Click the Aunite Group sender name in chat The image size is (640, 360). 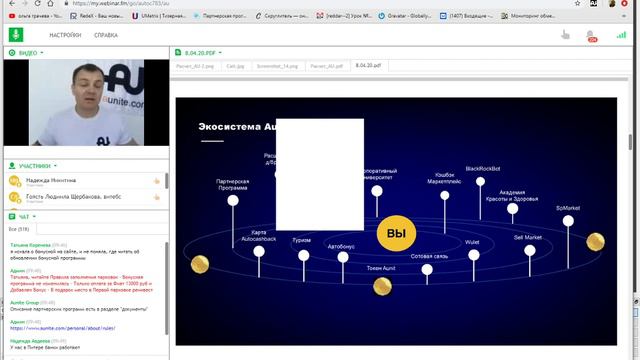[24, 302]
